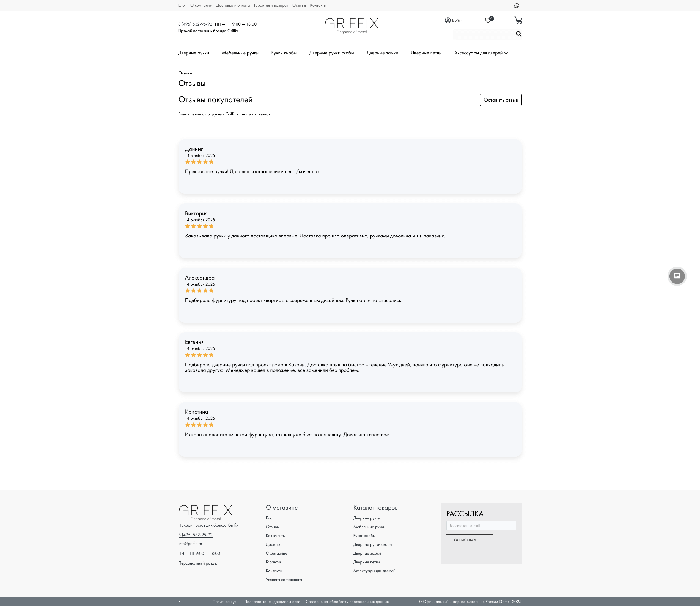Open the shopping cart icon

coord(518,20)
